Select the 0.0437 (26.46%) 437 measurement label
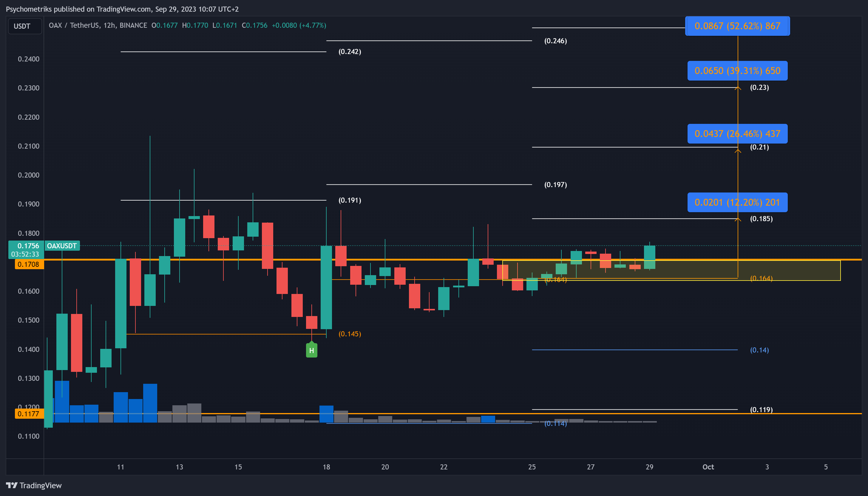The image size is (868, 496). click(x=737, y=133)
